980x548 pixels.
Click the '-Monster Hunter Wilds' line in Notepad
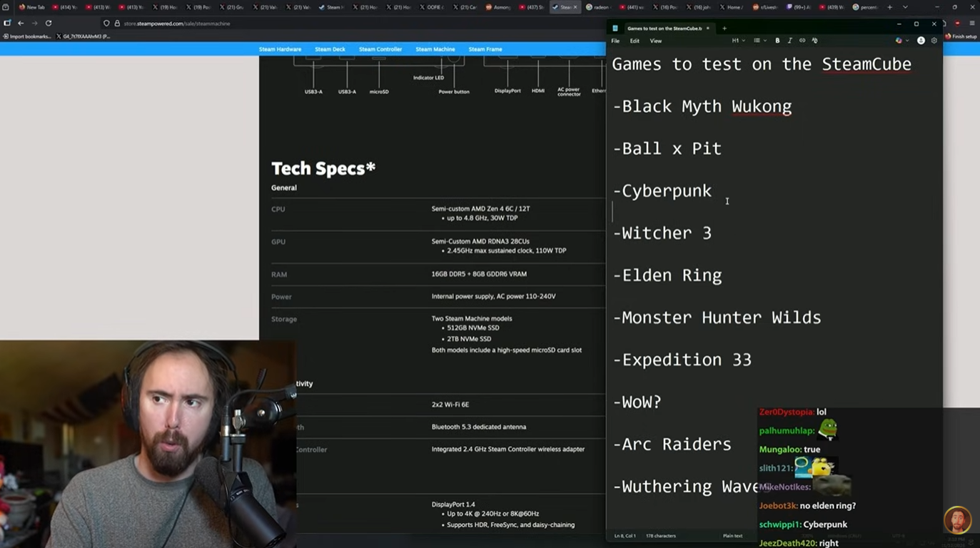[x=717, y=317]
